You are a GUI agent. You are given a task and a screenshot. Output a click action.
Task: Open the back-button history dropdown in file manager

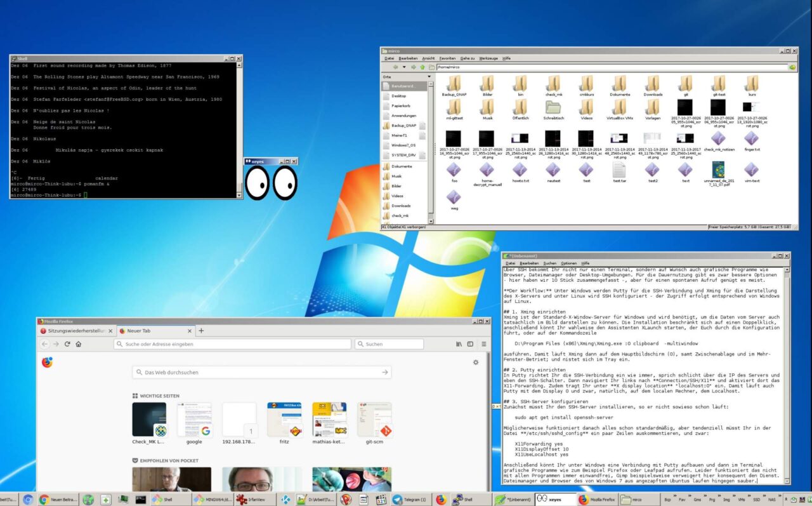tap(403, 67)
